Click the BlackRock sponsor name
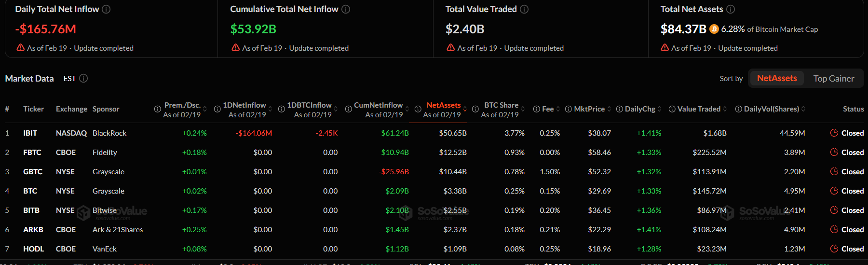This screenshot has width=868, height=265. pyautogui.click(x=109, y=133)
